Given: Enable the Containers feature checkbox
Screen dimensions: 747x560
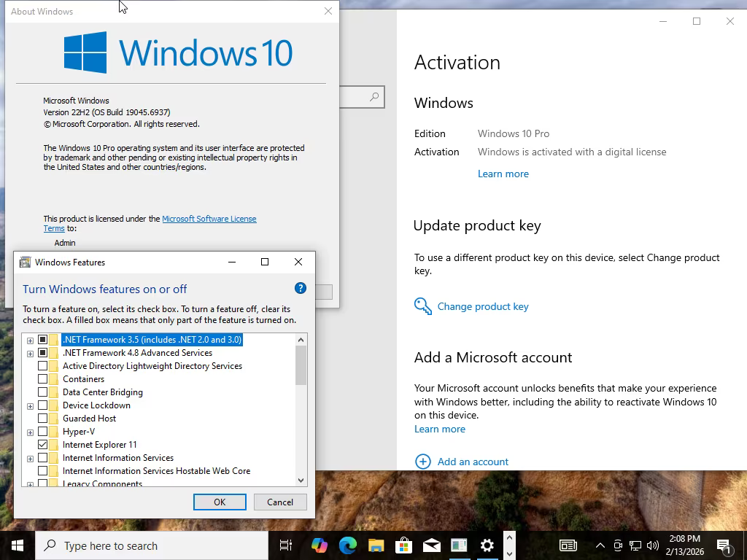Looking at the screenshot, I should click(x=42, y=379).
